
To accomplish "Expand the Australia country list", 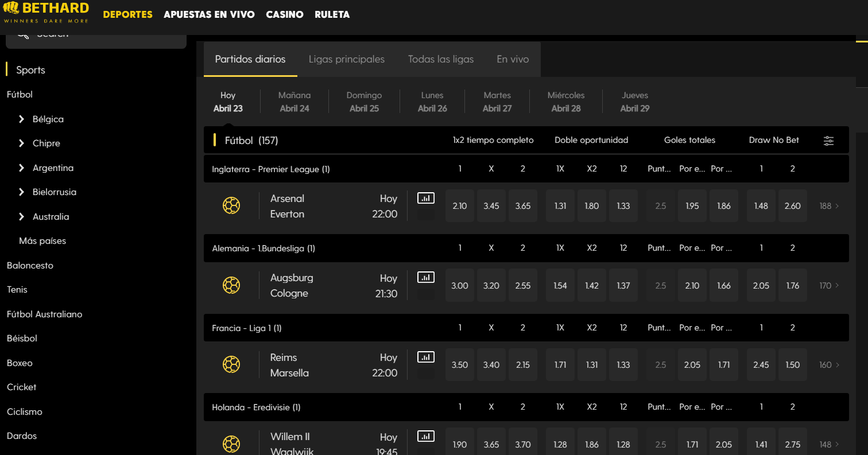I will tap(22, 217).
